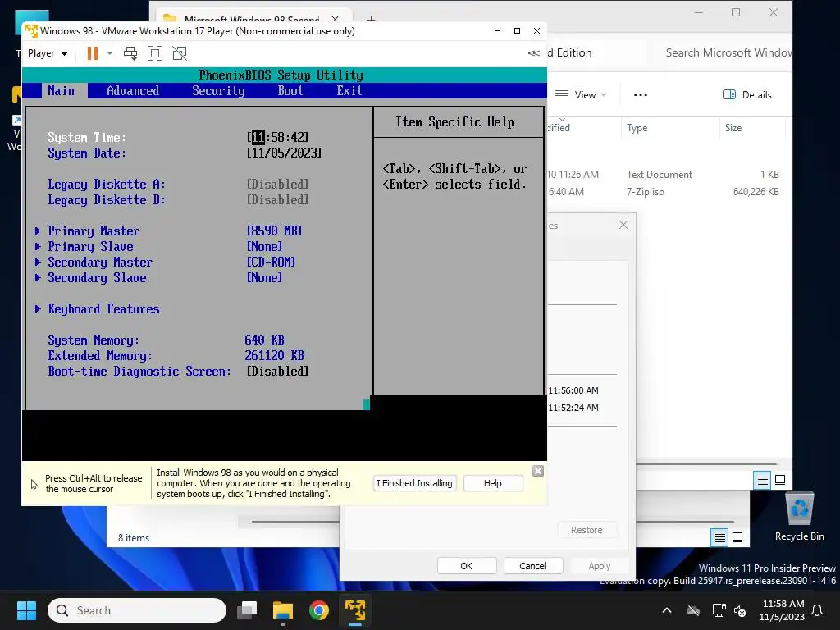The height and width of the screenshot is (630, 840).
Task: Open Task View from the taskbar
Action: coord(248,610)
